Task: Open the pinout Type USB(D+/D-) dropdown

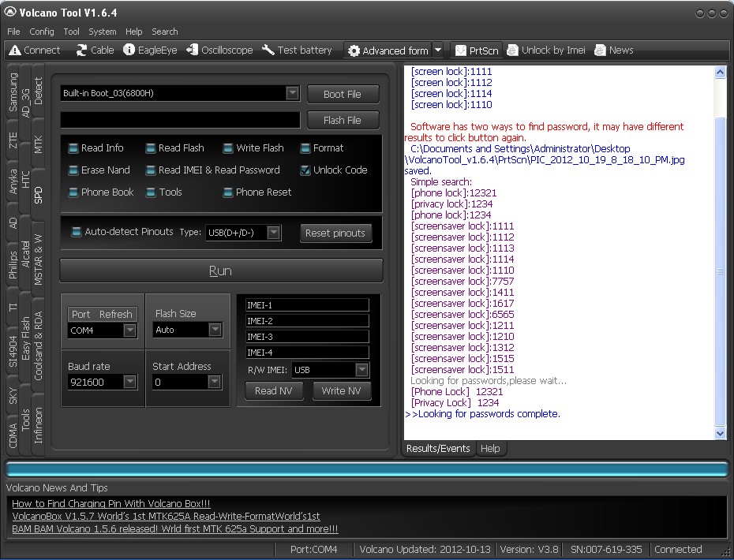Action: pyautogui.click(x=274, y=232)
